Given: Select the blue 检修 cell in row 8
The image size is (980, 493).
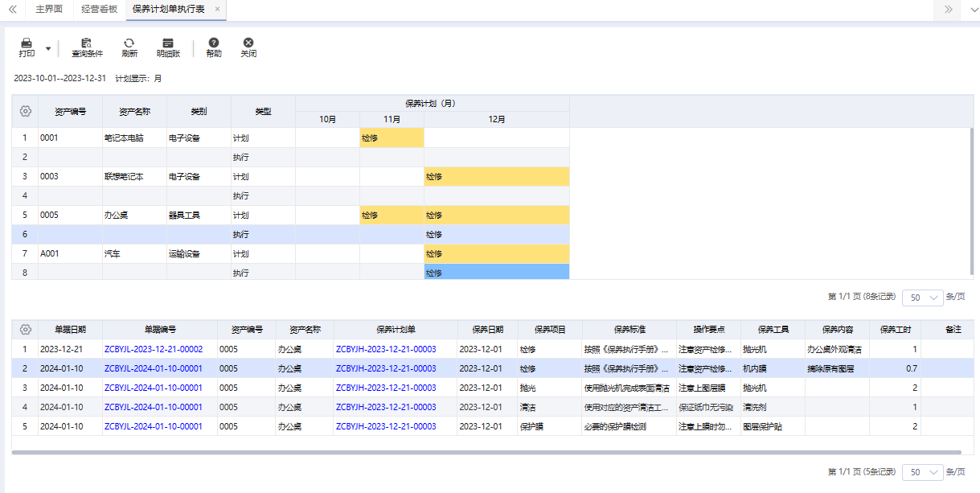Looking at the screenshot, I should point(497,273).
